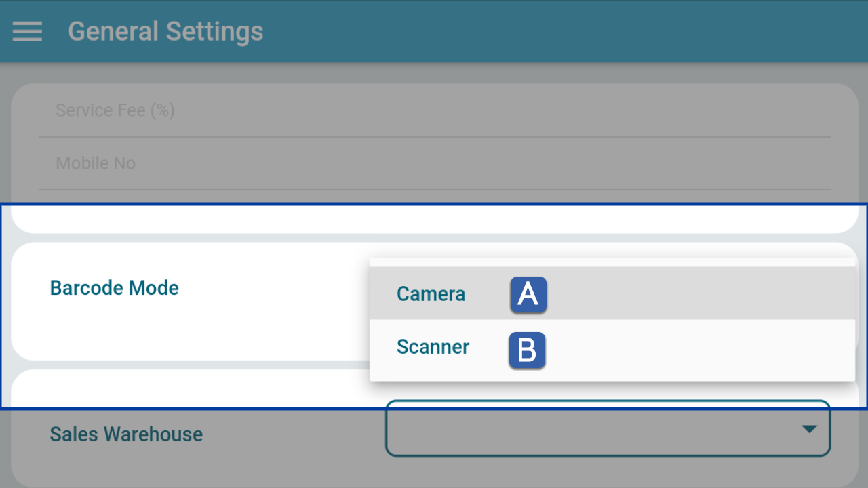The image size is (868, 488).
Task: Focus the Service Fee (%) field
Action: [x=435, y=110]
